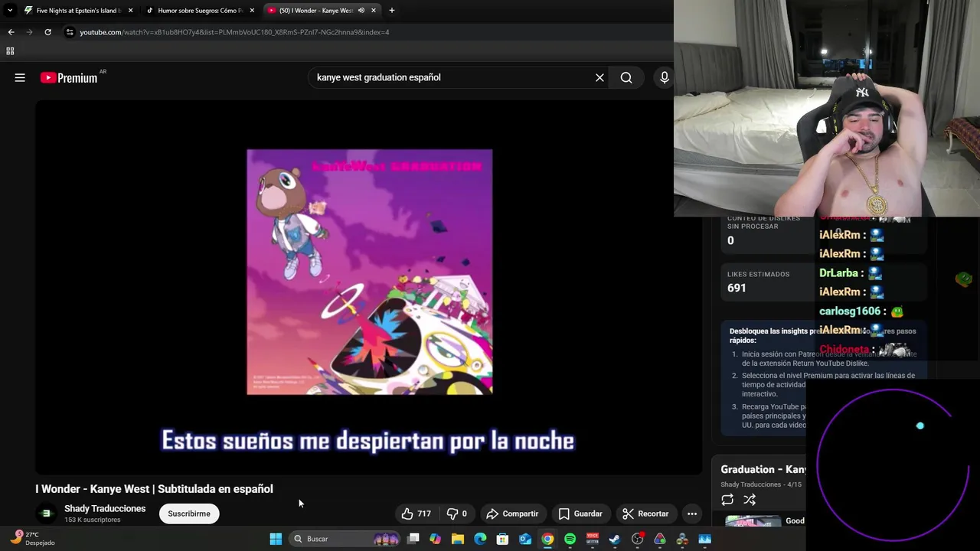Screen dimensions: 980x551
Task: Save video with the Guardar button
Action: click(580, 514)
